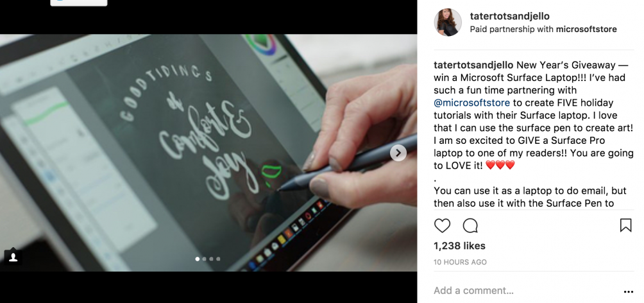The height and width of the screenshot is (303, 644).
Task: Follow the @microsoftstore mention in caption
Action: (472, 103)
